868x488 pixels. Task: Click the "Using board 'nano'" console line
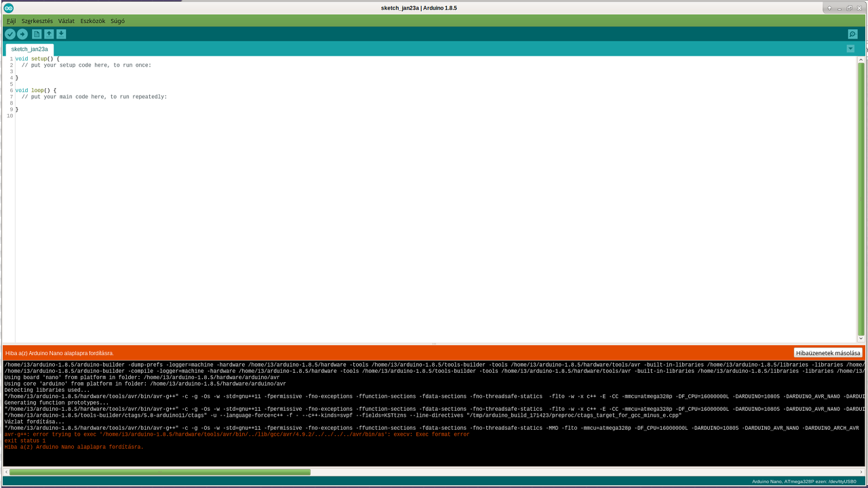142,378
